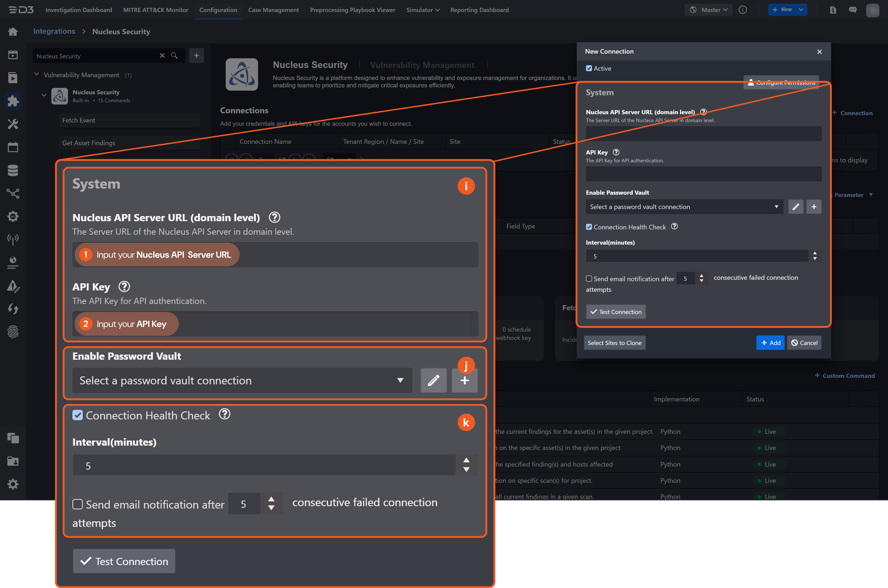Click the Nucleus API Server URL input field
The height and width of the screenshot is (588, 888).
[x=703, y=134]
